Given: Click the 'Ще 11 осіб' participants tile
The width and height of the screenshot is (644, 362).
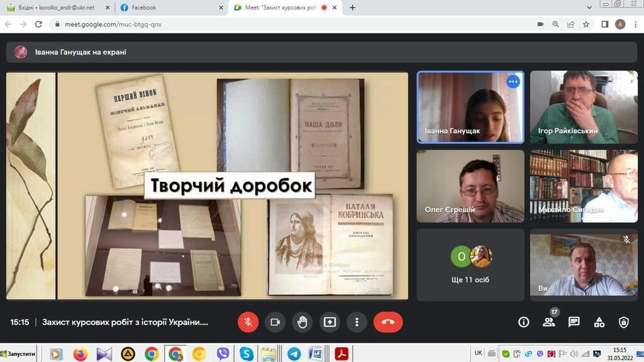Looking at the screenshot, I should click(x=470, y=265).
